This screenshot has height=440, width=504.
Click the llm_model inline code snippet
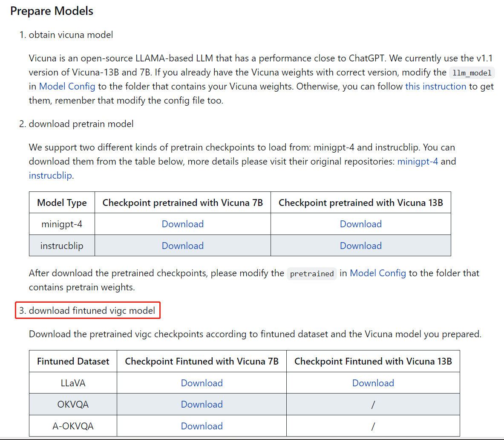coord(472,73)
